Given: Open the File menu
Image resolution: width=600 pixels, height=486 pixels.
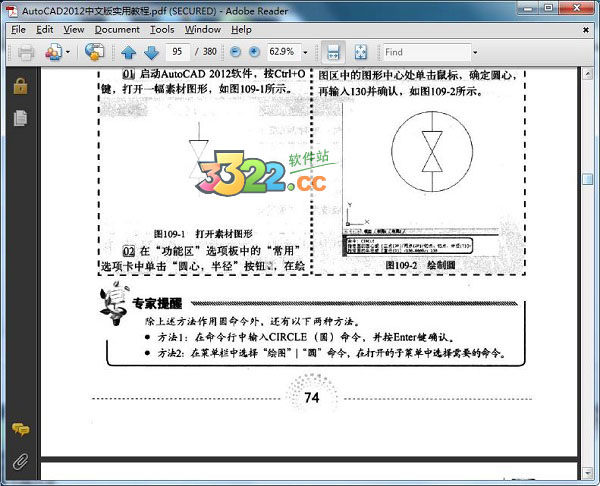Looking at the screenshot, I should click(18, 29).
